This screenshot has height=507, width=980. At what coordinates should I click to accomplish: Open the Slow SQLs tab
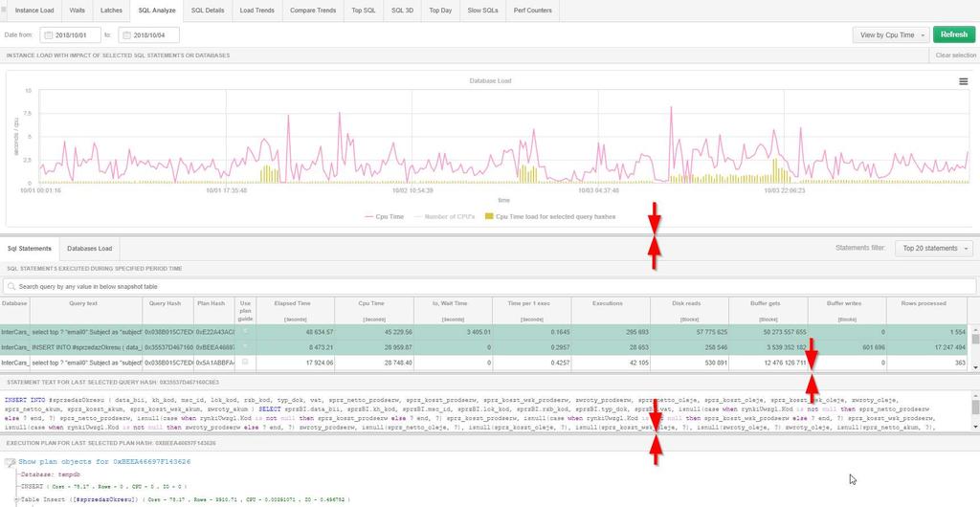click(482, 11)
